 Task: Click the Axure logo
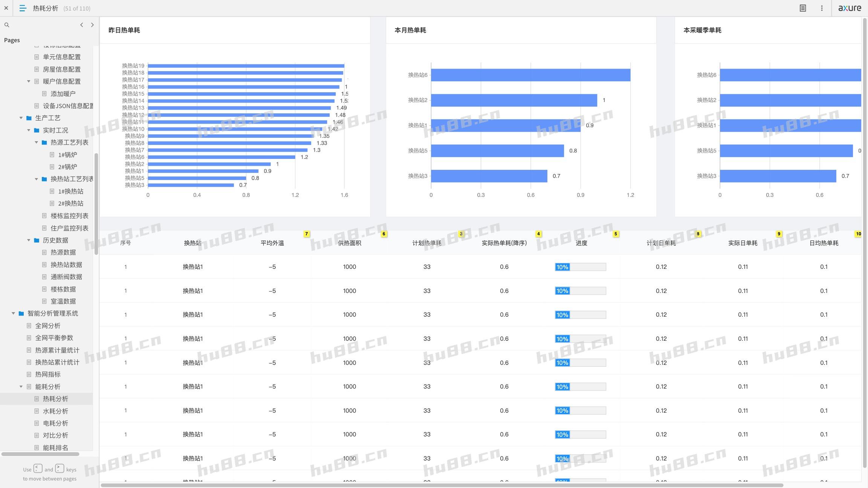[x=850, y=8]
